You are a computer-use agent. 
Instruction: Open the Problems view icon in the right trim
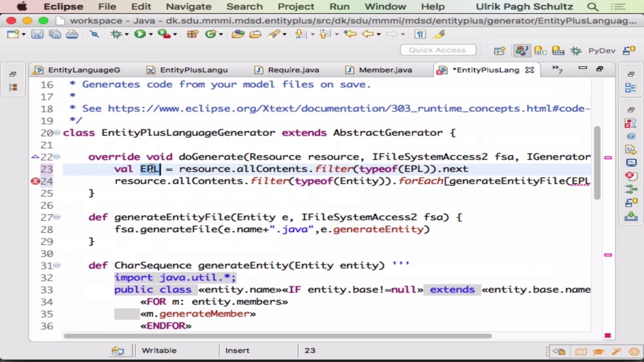pos(630,123)
